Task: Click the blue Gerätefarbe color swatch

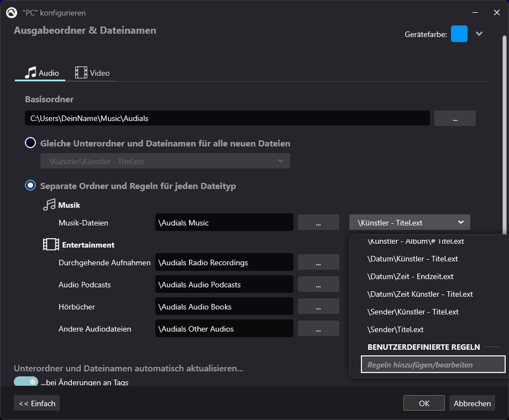Action: [459, 34]
